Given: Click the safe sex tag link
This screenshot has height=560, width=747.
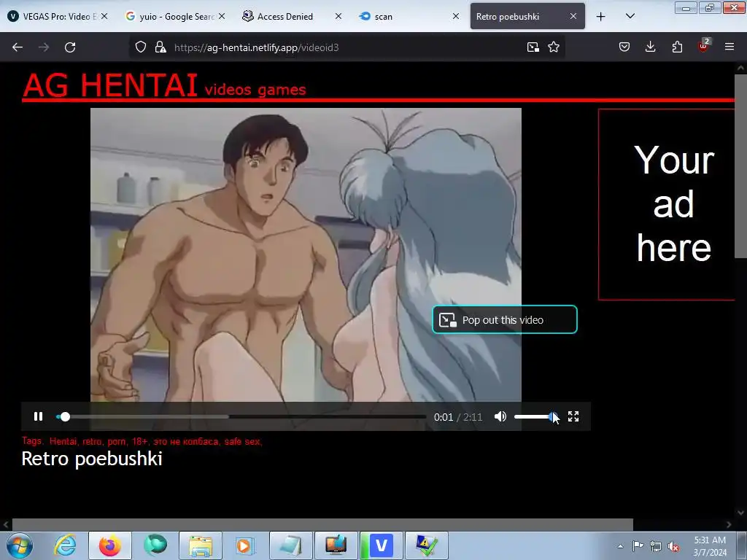Looking at the screenshot, I should click(243, 441).
